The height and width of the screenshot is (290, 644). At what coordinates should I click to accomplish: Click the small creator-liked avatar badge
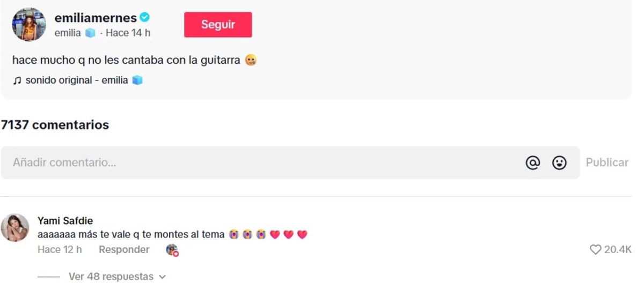[x=172, y=250]
